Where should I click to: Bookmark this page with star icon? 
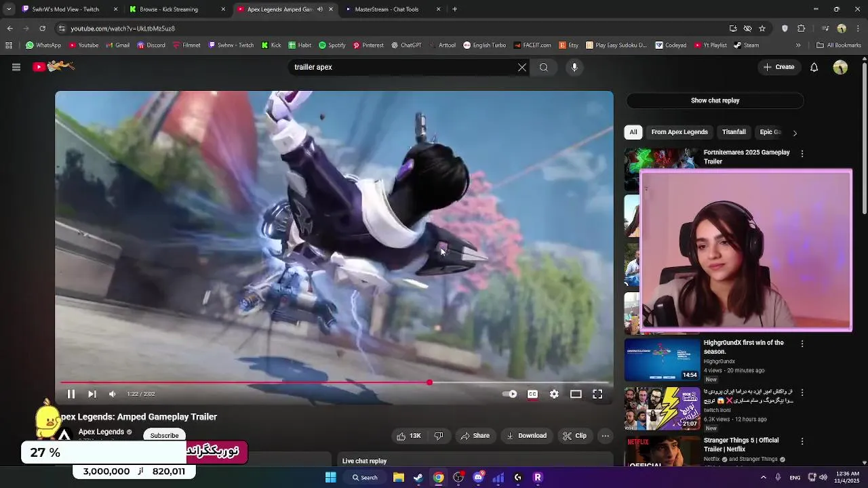click(762, 28)
